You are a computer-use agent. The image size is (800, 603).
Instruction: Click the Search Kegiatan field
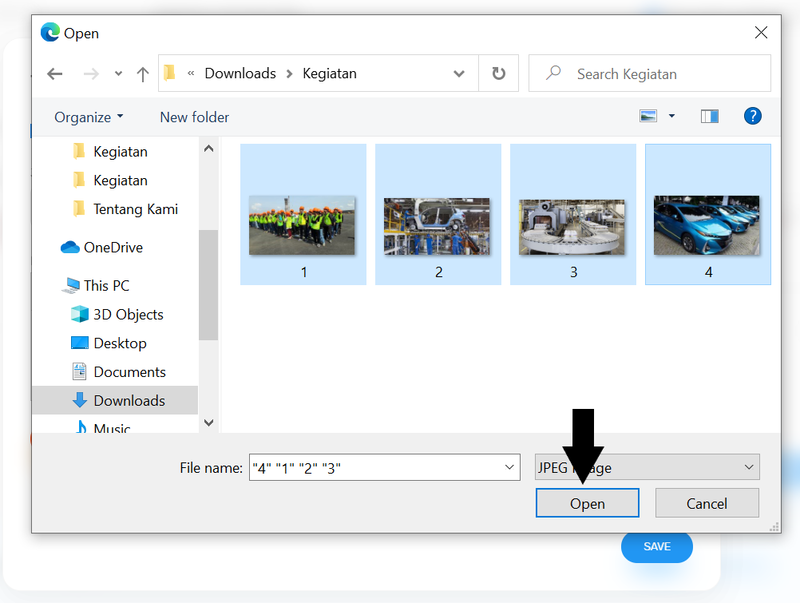click(x=649, y=73)
